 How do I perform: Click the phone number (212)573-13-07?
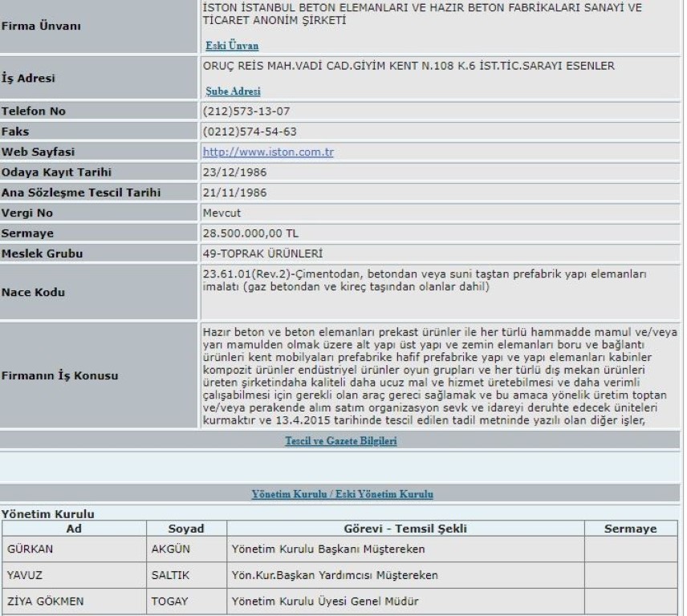[x=238, y=111]
